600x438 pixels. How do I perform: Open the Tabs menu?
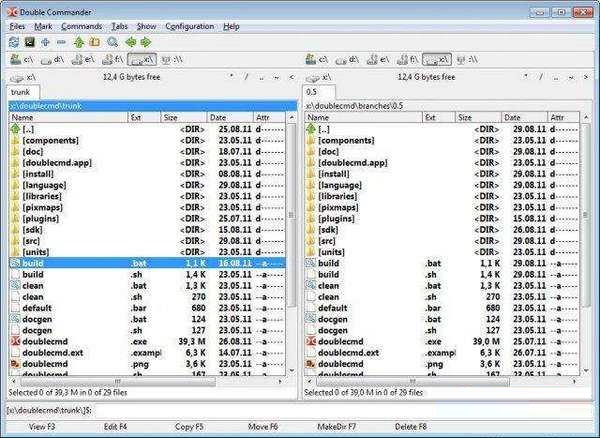click(x=119, y=26)
